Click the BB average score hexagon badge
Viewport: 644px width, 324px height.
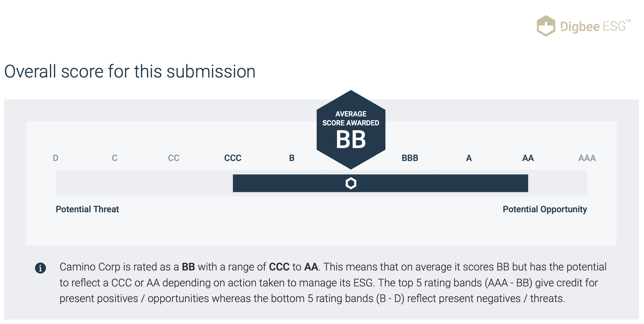pos(351,130)
